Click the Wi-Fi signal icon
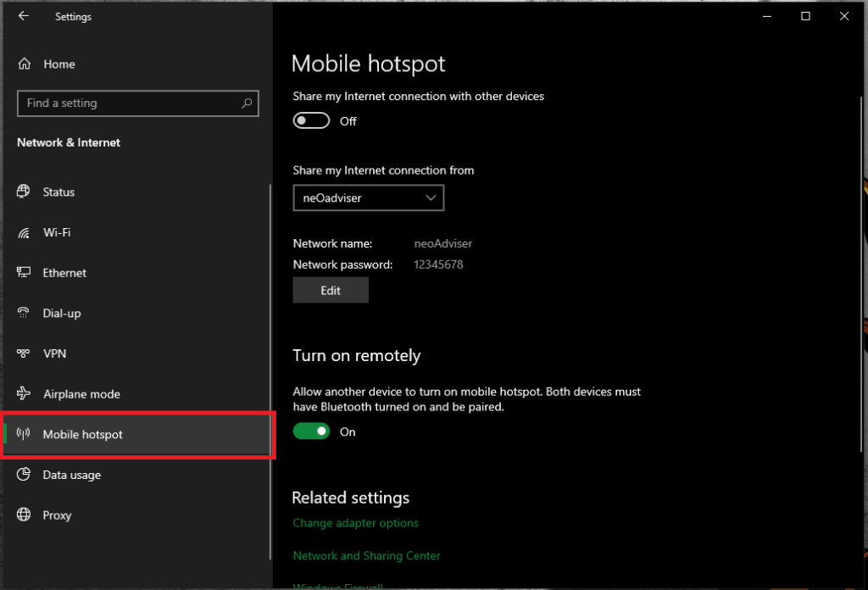This screenshot has height=590, width=868. coord(23,232)
